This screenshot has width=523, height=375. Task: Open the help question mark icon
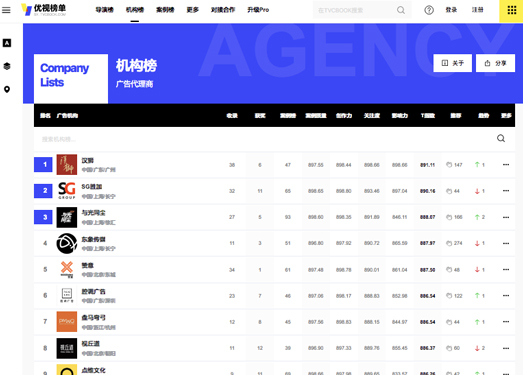click(429, 10)
